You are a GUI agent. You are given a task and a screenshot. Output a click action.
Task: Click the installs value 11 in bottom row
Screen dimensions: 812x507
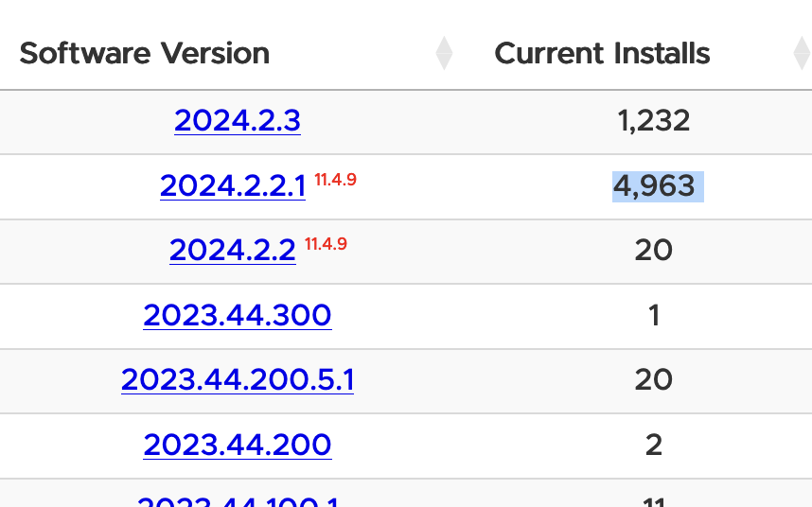[654, 502]
